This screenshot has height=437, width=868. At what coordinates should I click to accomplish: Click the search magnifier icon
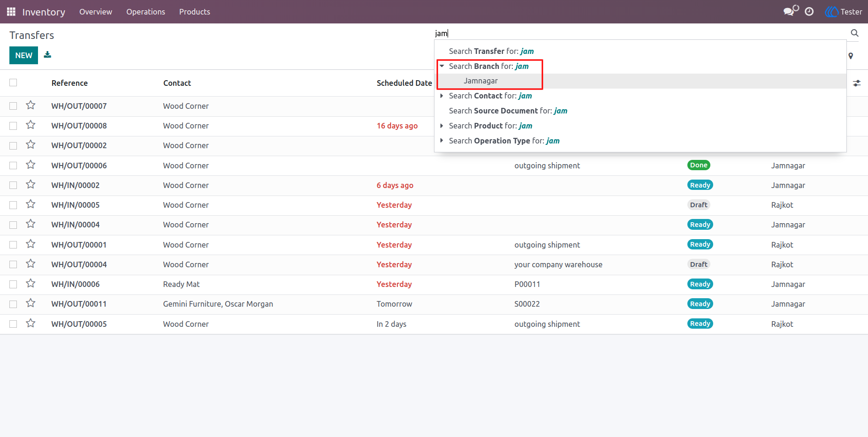pyautogui.click(x=855, y=33)
